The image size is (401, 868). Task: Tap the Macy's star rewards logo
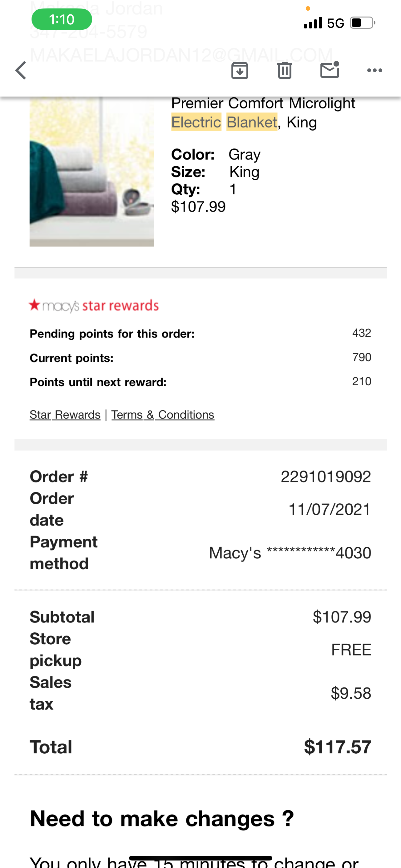click(x=94, y=306)
